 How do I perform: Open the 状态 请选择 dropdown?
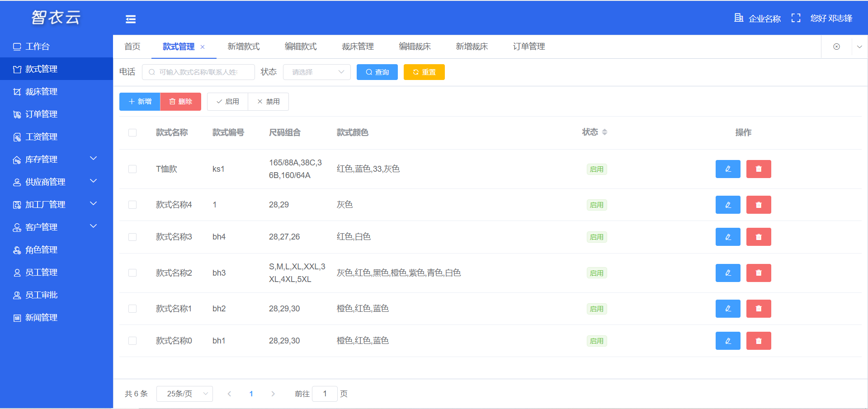(317, 72)
